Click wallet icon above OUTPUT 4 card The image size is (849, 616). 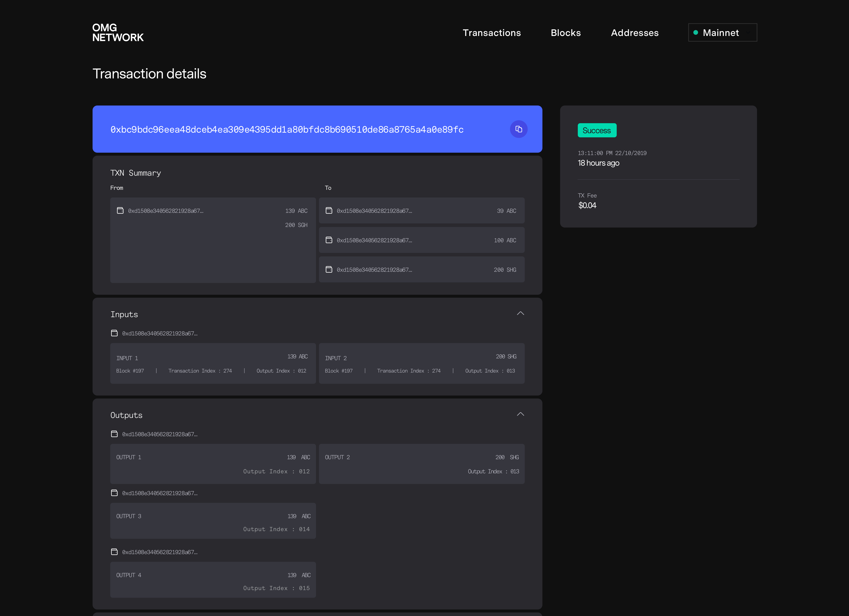tap(115, 552)
